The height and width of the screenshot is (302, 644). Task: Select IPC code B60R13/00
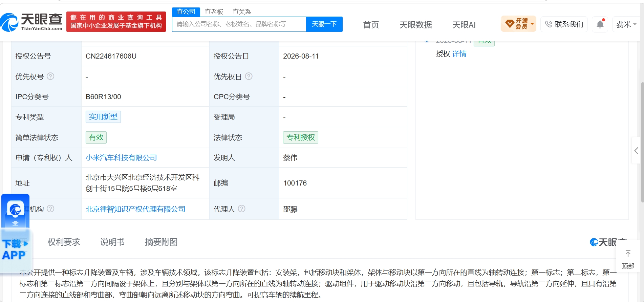tap(103, 97)
